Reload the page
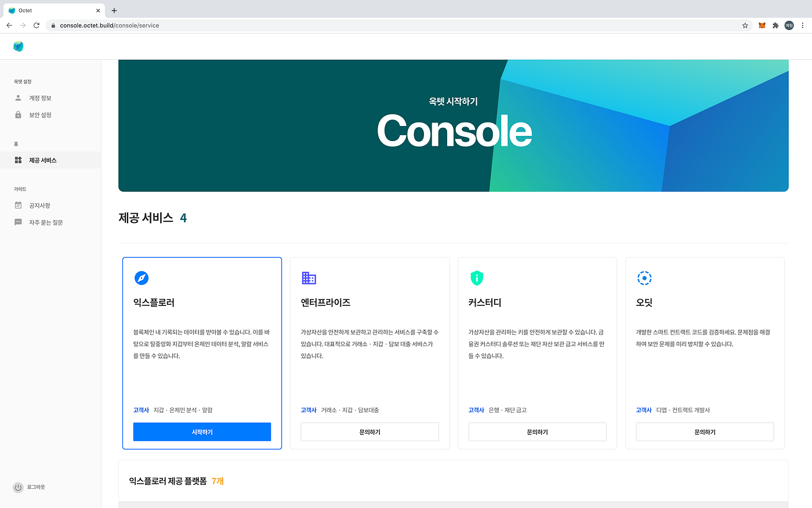The image size is (812, 508). pos(37,26)
